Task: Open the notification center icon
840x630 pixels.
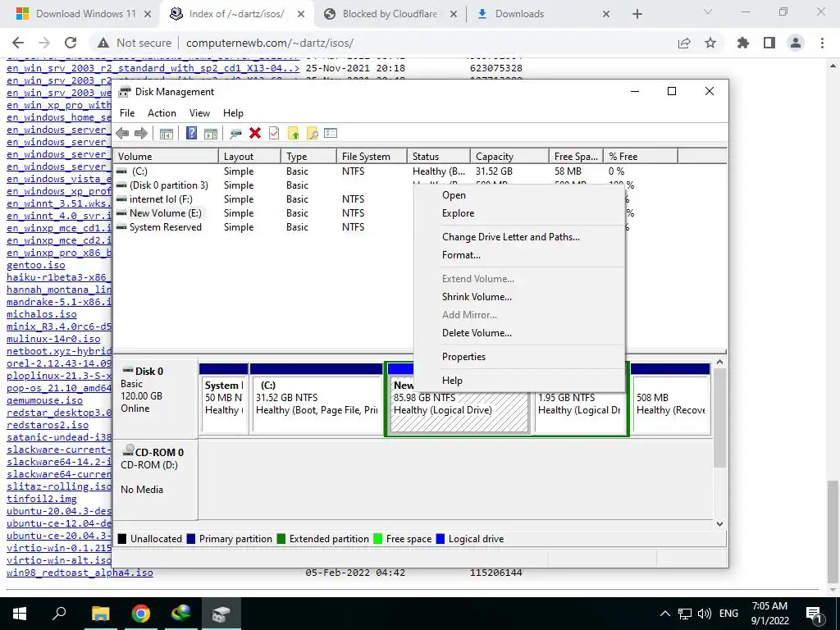Action: pos(815,614)
